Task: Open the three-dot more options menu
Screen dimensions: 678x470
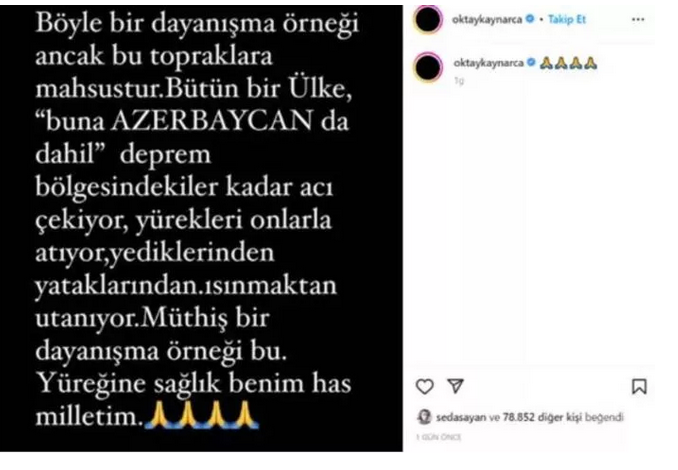Action: pos(638,19)
